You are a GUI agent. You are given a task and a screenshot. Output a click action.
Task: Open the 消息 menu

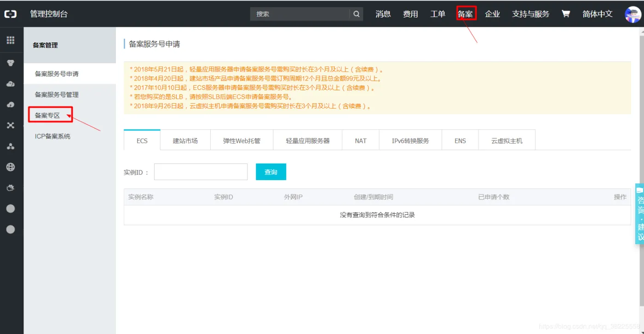[383, 14]
